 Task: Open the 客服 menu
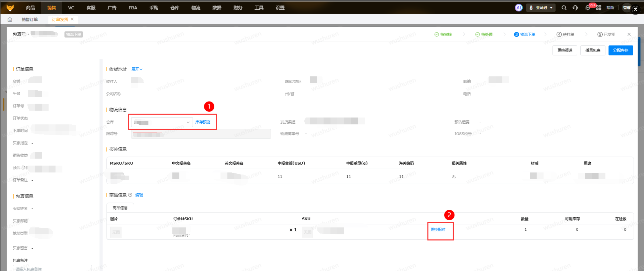pos(91,8)
